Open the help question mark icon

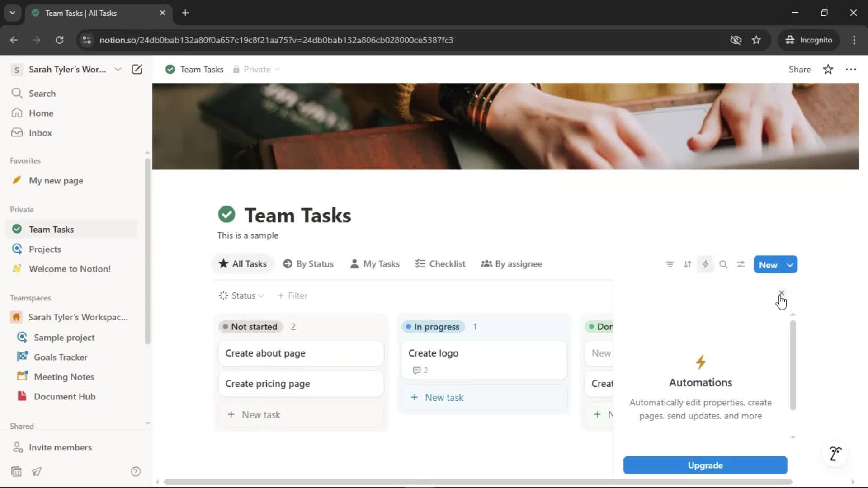136,472
